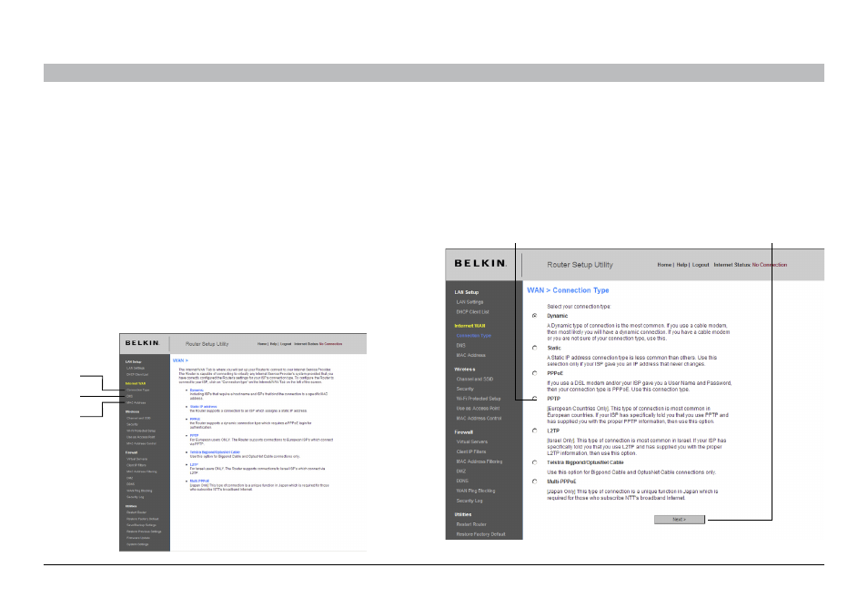Open LAN Settings in WAN overview page sidebar

tap(135, 369)
